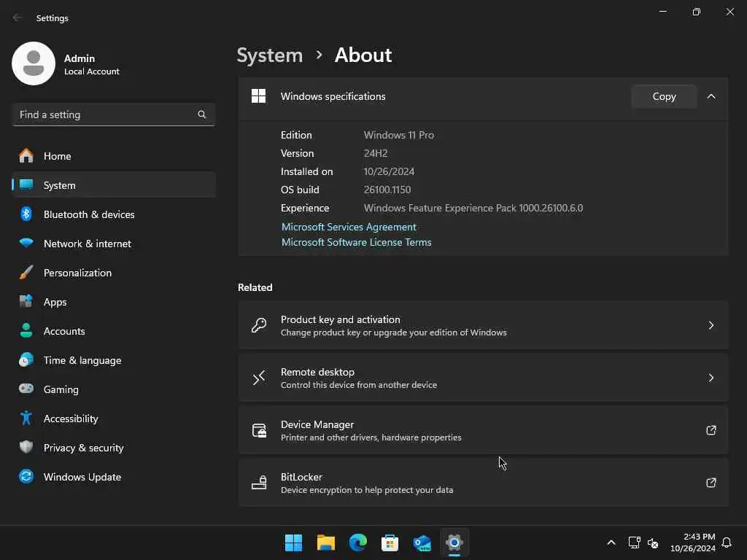Image resolution: width=747 pixels, height=560 pixels.
Task: Click the Windows 11 Pro edition value
Action: [x=399, y=135]
